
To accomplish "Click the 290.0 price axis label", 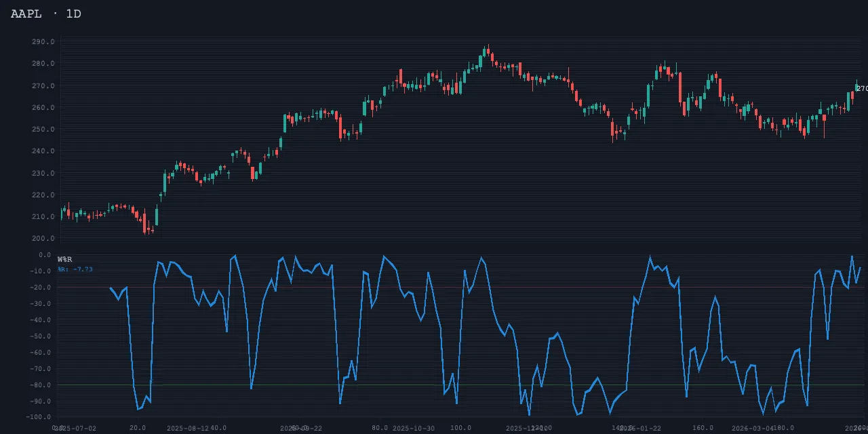I will [43, 42].
